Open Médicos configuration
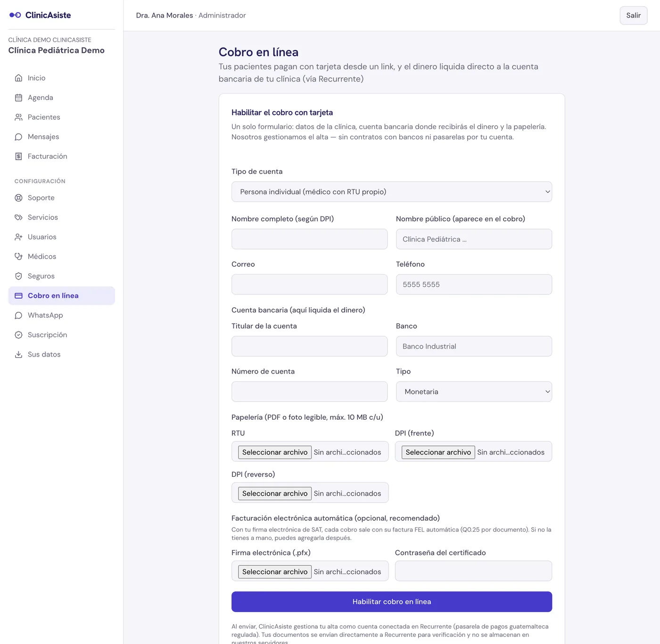660x644 pixels. tap(62, 256)
